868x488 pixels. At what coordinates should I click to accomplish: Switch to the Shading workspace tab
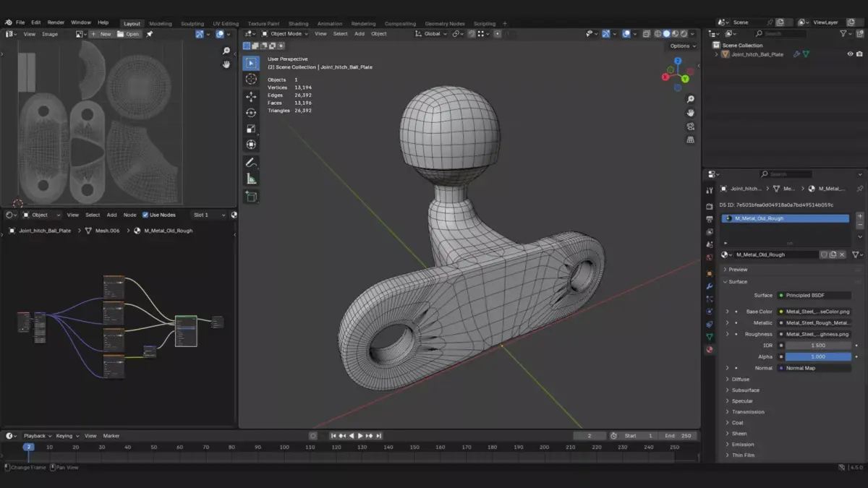coord(298,24)
